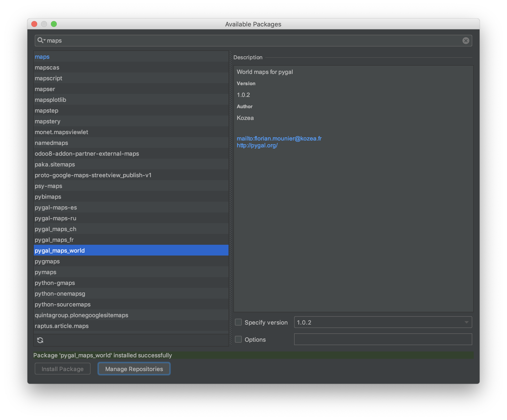This screenshot has height=420, width=507.
Task: Click the red close window button
Action: 34,24
